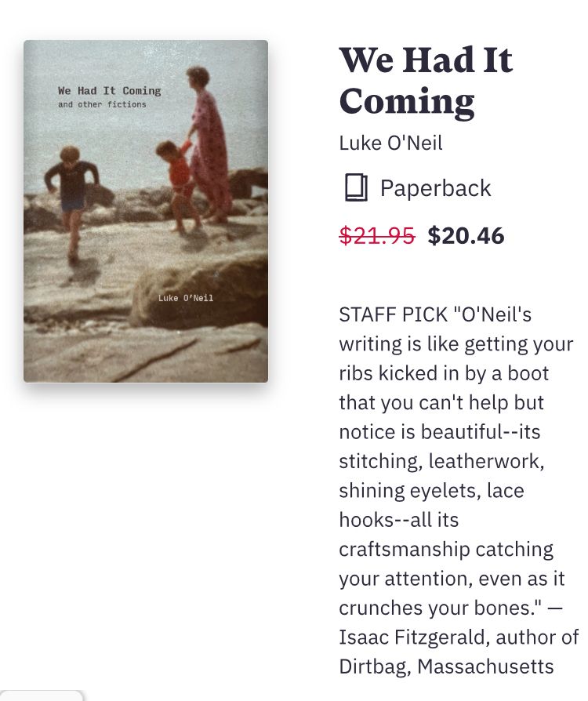Click the We Had It Coming heading

click(426, 81)
